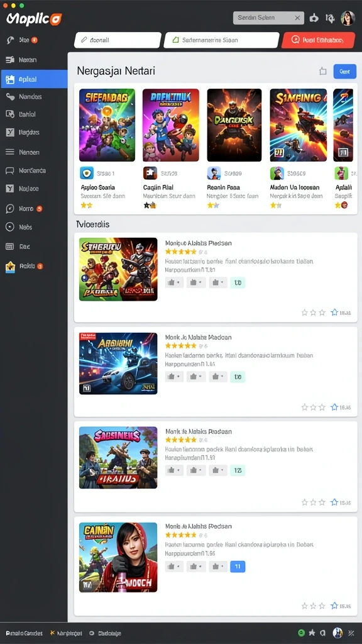Viewport: 362px width, 644px height.
Task: Expand first thumbs dropdown in first list item
Action: click(x=175, y=282)
